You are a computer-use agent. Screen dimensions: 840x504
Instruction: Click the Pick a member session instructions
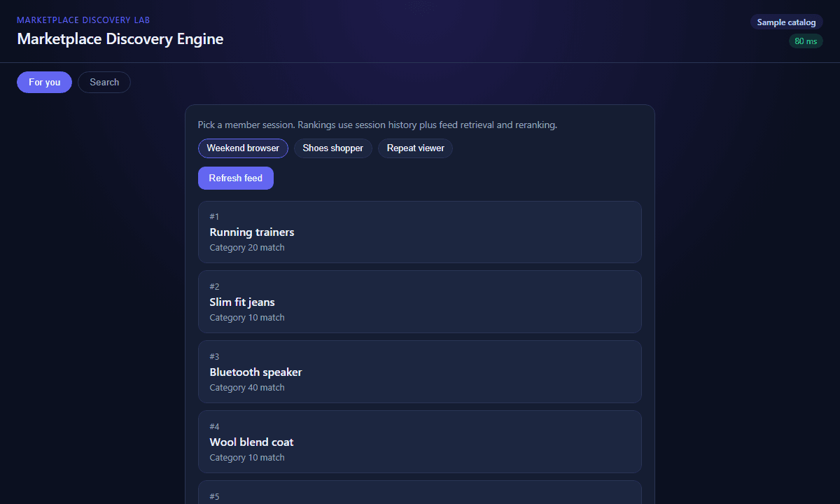[377, 125]
